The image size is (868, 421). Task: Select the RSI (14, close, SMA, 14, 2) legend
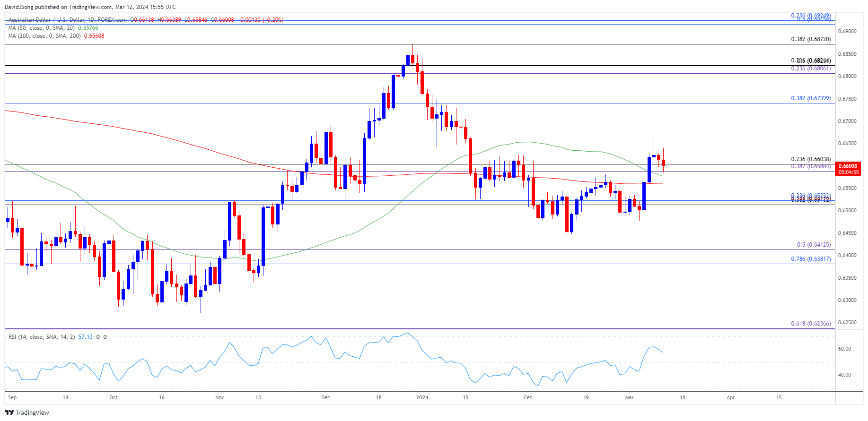click(x=42, y=337)
